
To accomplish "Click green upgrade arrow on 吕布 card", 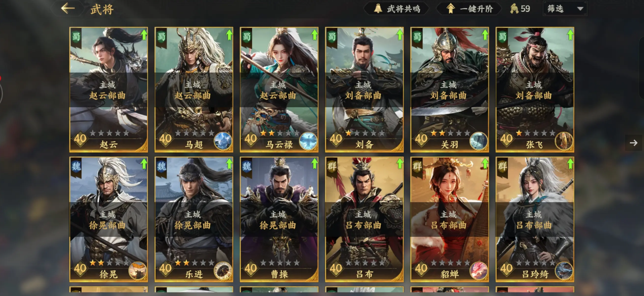I will coord(399,165).
